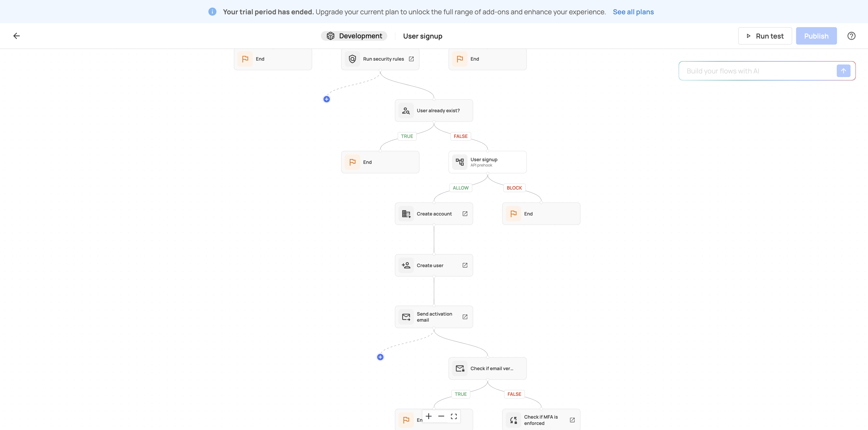Select the Development environment badge

(x=354, y=36)
